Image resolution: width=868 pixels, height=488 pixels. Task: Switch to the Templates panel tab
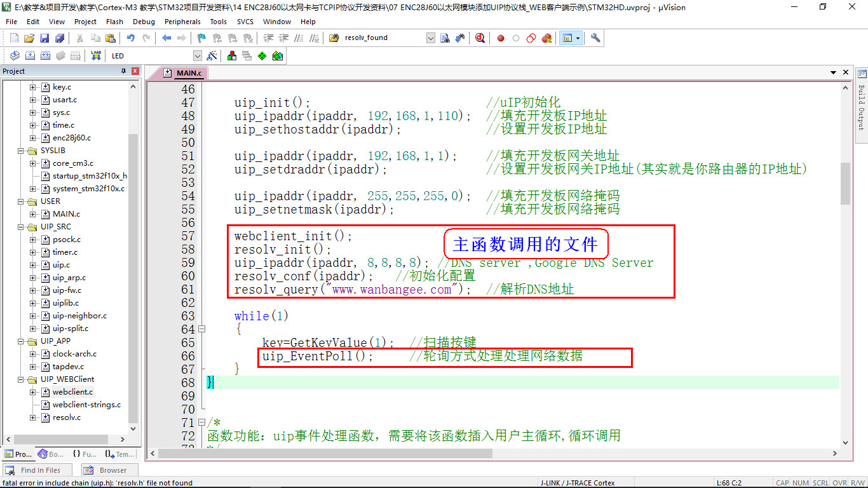119,454
